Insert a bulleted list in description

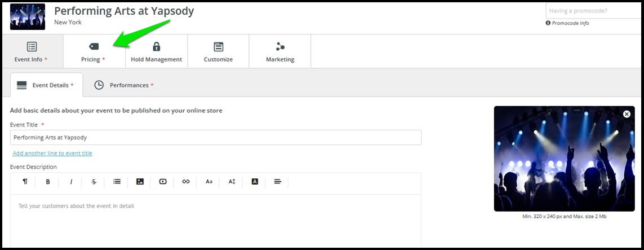click(x=117, y=181)
